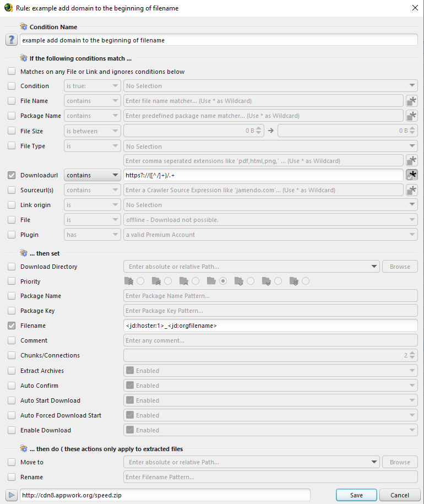
Task: Enable the Download Directory checkbox
Action: [12, 267]
